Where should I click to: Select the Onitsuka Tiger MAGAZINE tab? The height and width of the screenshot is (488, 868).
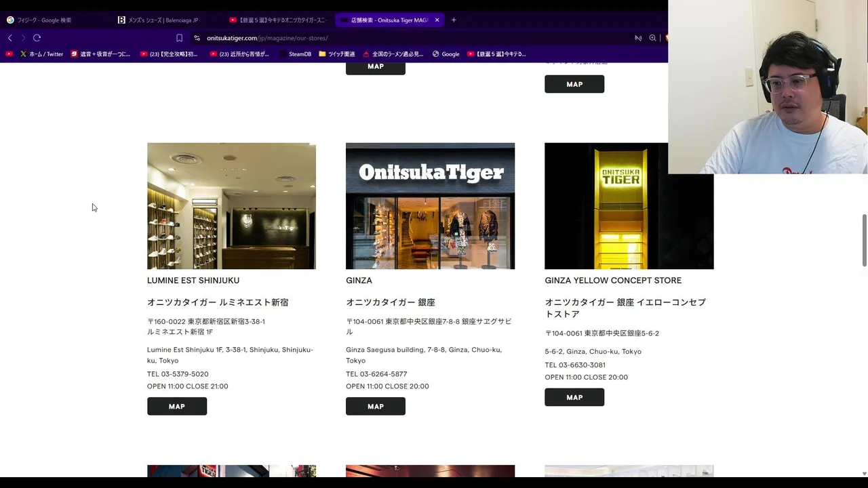390,20
